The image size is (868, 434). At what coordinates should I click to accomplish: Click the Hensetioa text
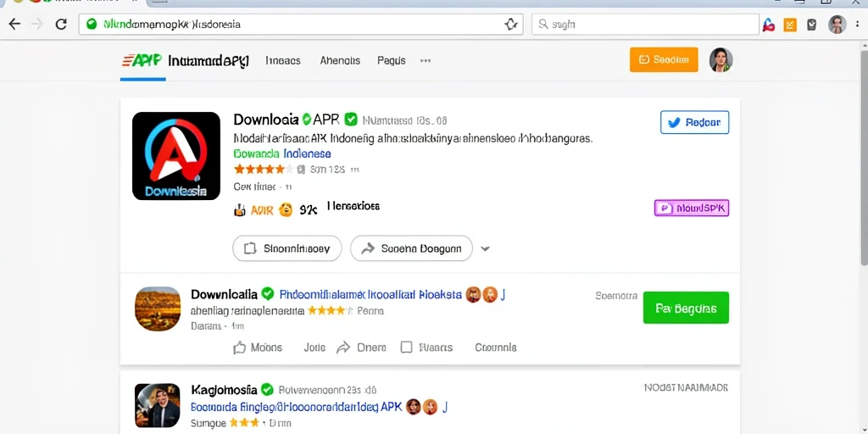point(353,207)
